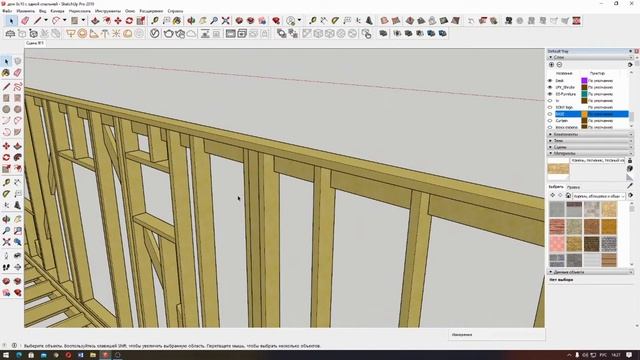Open the Окно menu
The width and height of the screenshot is (640, 360).
coord(130,11)
